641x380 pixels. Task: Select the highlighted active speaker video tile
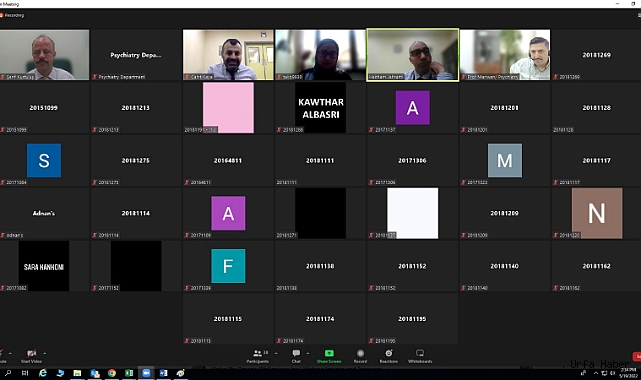[412, 55]
